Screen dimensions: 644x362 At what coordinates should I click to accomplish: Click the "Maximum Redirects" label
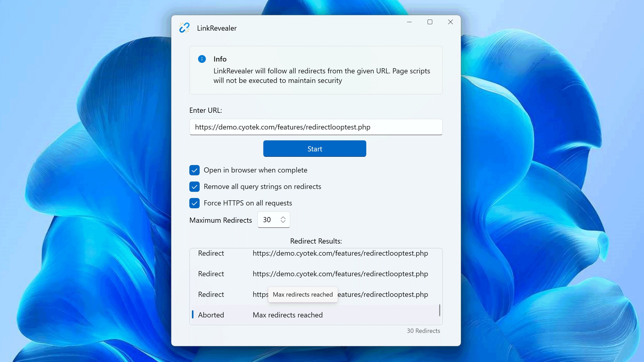pos(221,220)
